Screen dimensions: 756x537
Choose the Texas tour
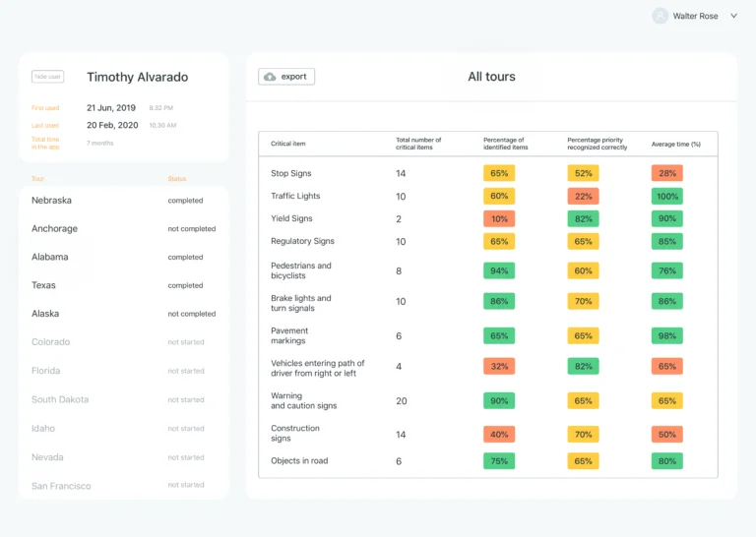pos(43,286)
